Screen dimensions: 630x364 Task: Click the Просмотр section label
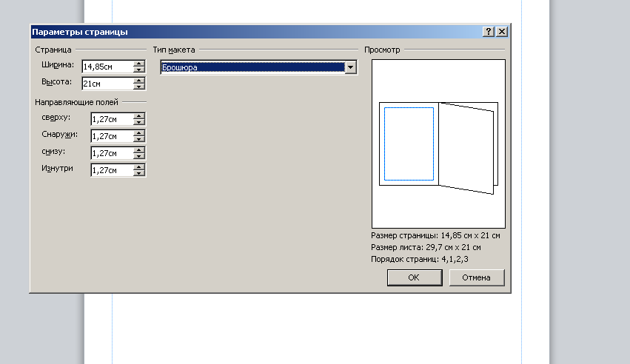(382, 50)
